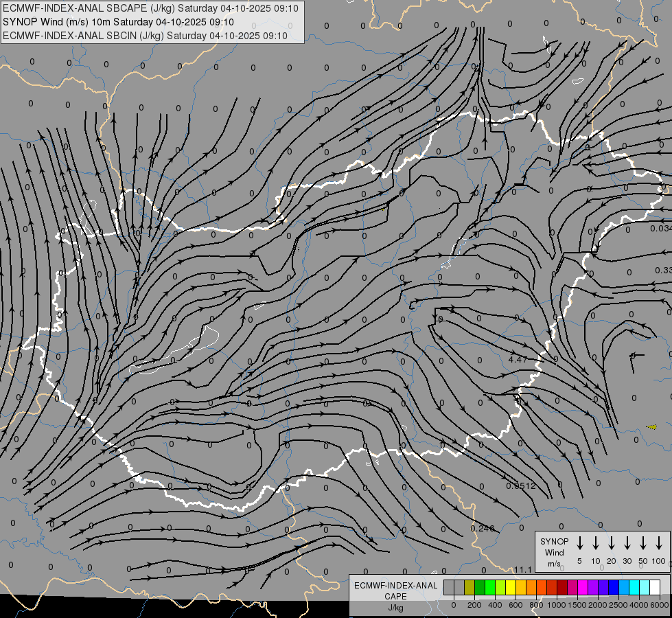
Task: Click the 4000 tick on CAPE scale
Action: (639, 605)
